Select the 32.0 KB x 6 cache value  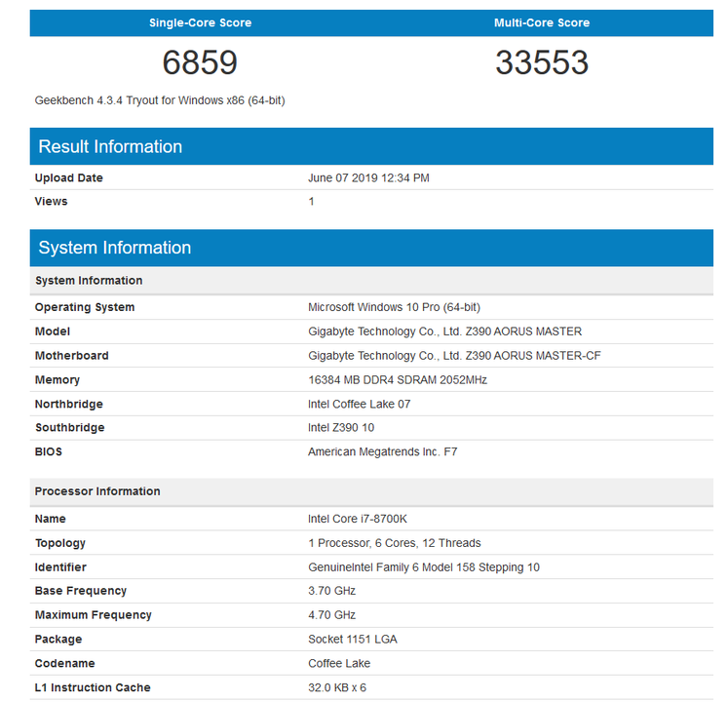pyautogui.click(x=337, y=687)
